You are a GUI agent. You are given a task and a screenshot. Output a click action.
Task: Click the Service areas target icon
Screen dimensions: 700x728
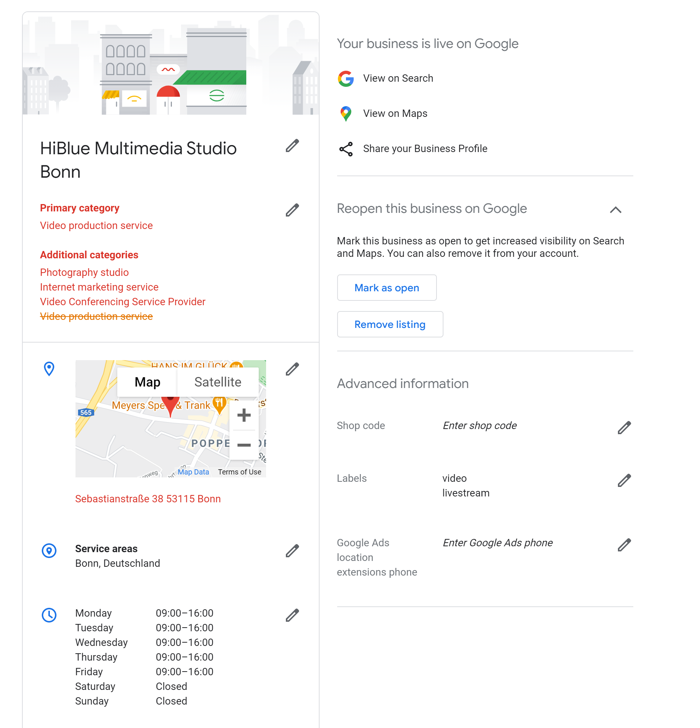tap(49, 550)
